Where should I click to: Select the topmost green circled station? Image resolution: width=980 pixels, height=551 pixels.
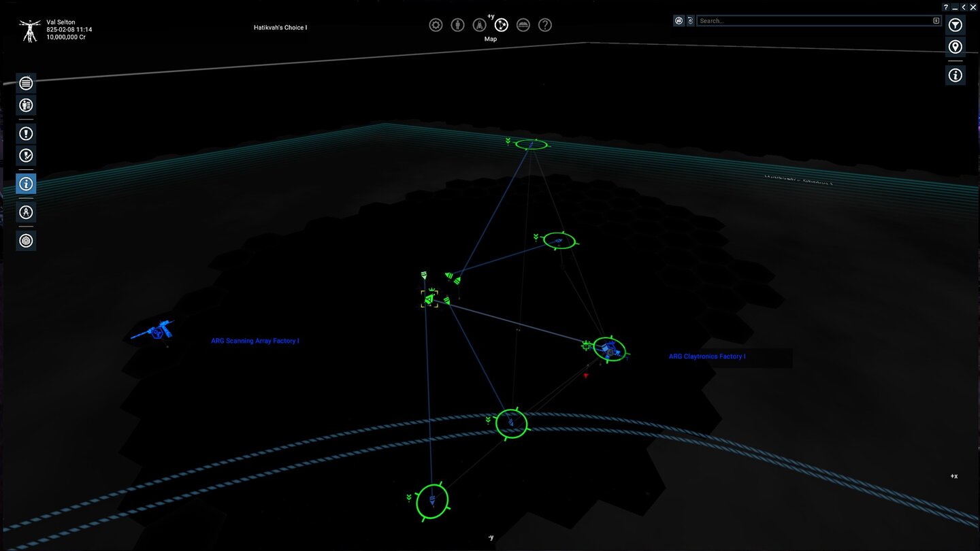coord(531,144)
